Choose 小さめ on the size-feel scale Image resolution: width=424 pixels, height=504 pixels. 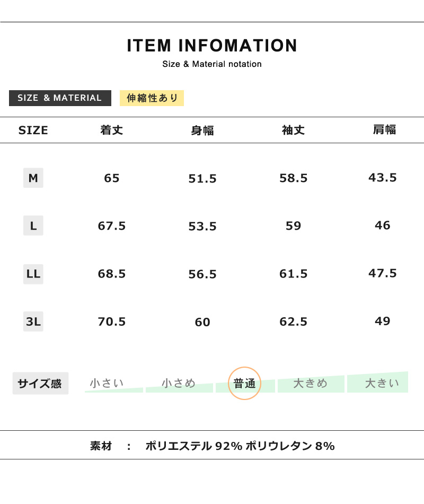(x=179, y=383)
